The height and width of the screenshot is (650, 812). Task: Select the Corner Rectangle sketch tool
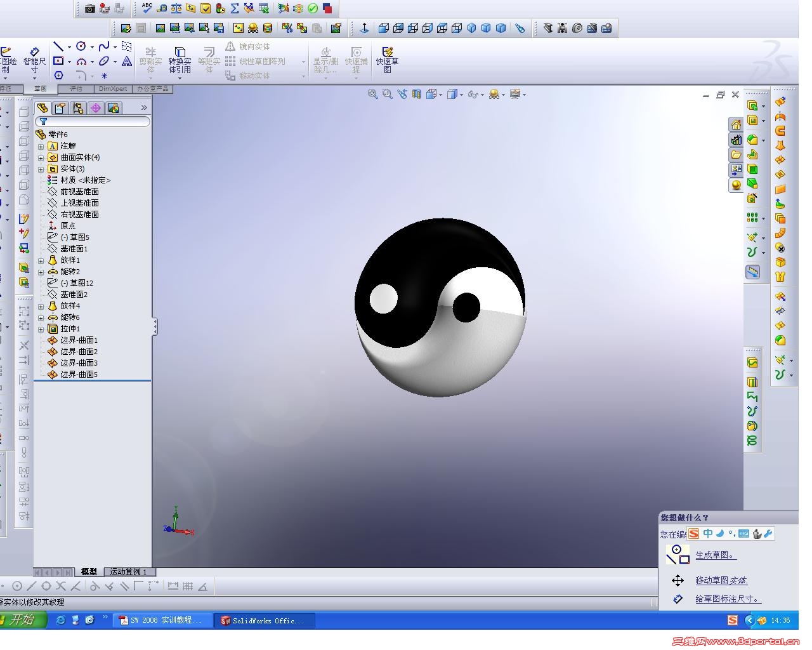click(58, 61)
